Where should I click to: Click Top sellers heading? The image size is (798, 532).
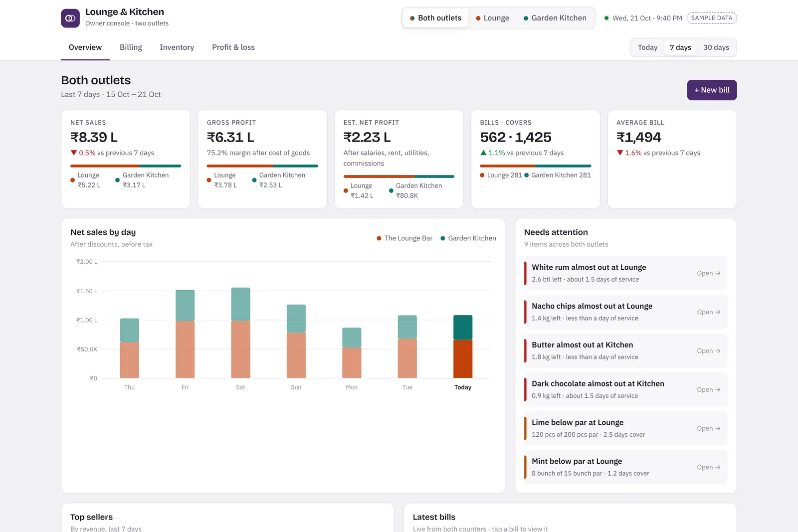tap(92, 517)
